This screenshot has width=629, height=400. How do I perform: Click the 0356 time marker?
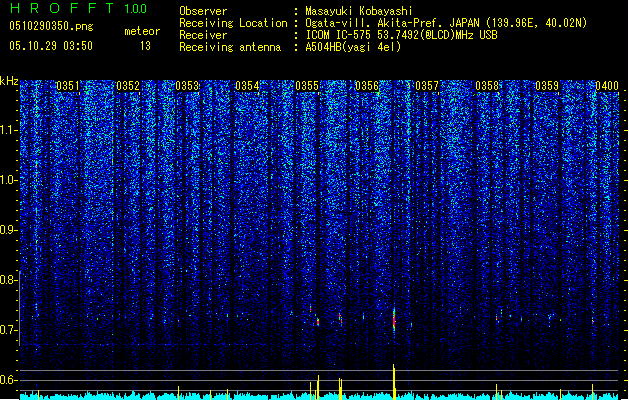(367, 86)
